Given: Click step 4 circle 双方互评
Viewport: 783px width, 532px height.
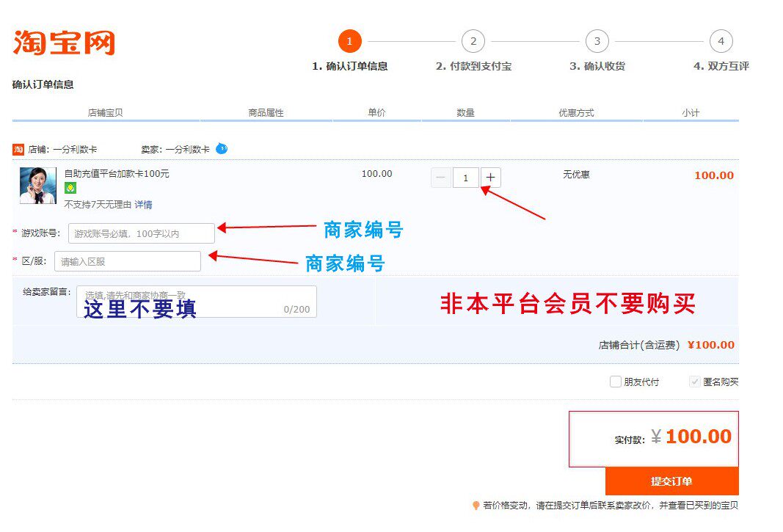Looking at the screenshot, I should (x=721, y=41).
